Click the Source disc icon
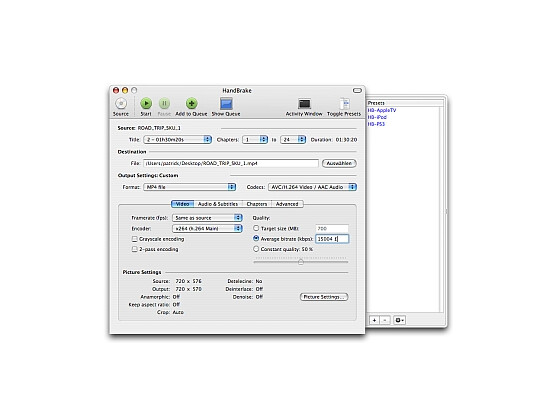557x418 pixels. coord(121,103)
